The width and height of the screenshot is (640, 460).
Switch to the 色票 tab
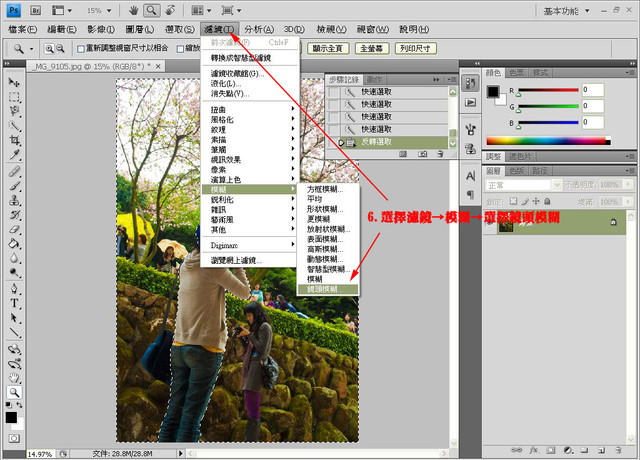click(x=517, y=73)
